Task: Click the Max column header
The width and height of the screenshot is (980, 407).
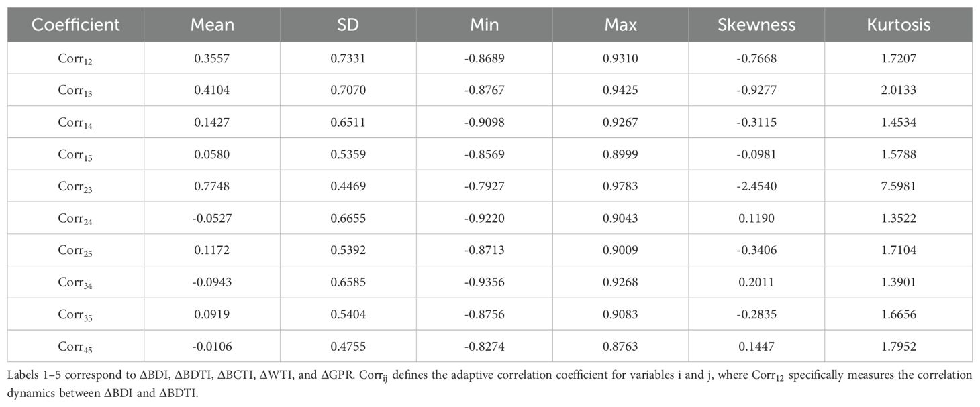Action: pos(620,25)
